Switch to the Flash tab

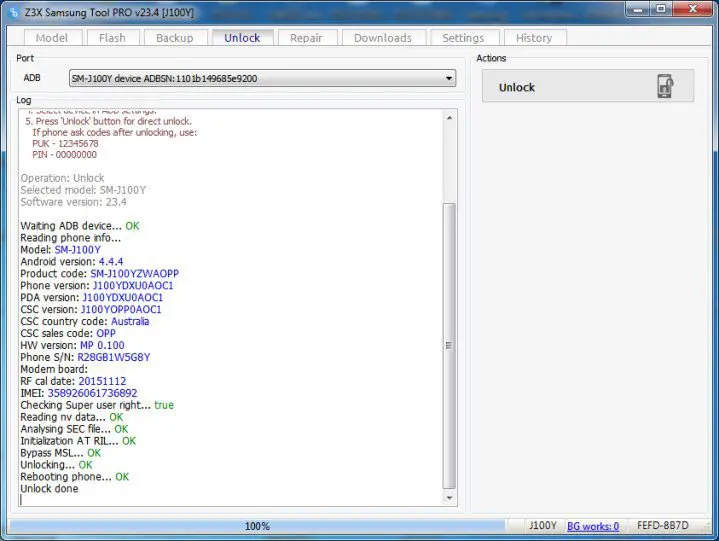tap(112, 38)
